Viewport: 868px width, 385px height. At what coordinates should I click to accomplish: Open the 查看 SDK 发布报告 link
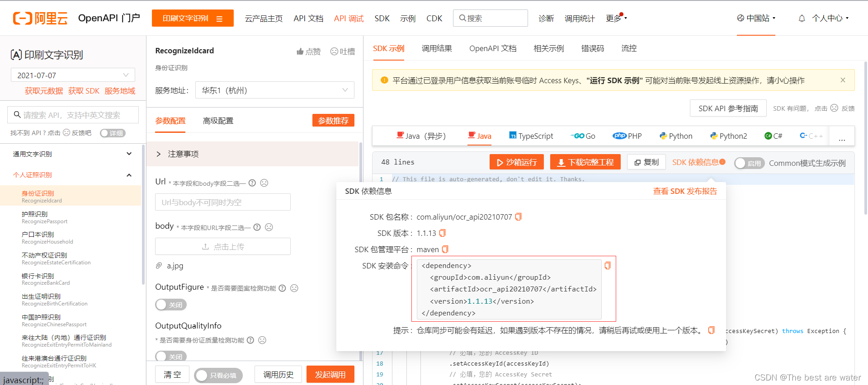click(x=685, y=191)
